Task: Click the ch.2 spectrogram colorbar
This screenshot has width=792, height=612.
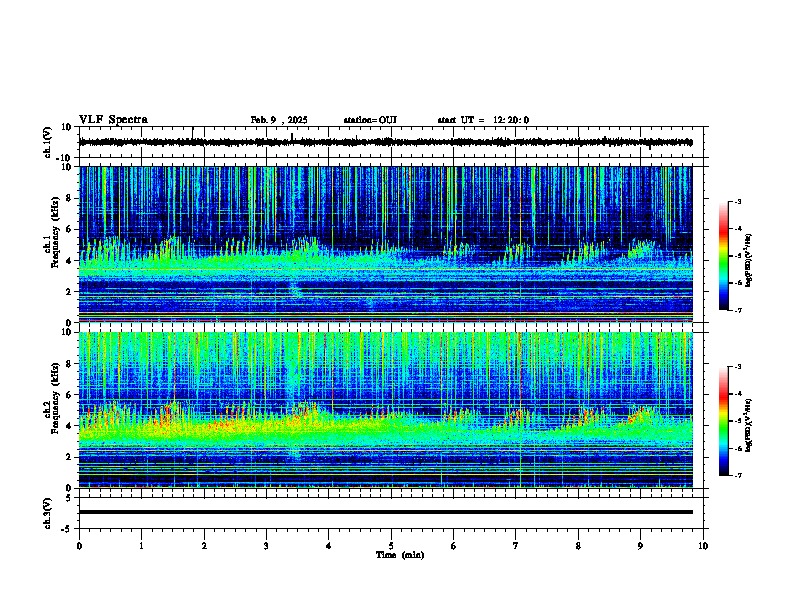Action: click(723, 421)
